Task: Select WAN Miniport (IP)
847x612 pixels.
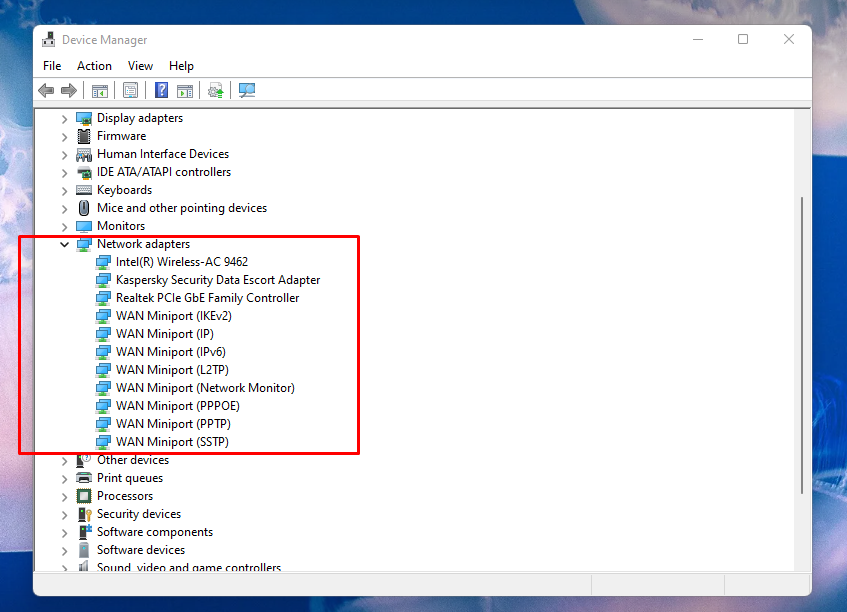Action: [x=165, y=334]
